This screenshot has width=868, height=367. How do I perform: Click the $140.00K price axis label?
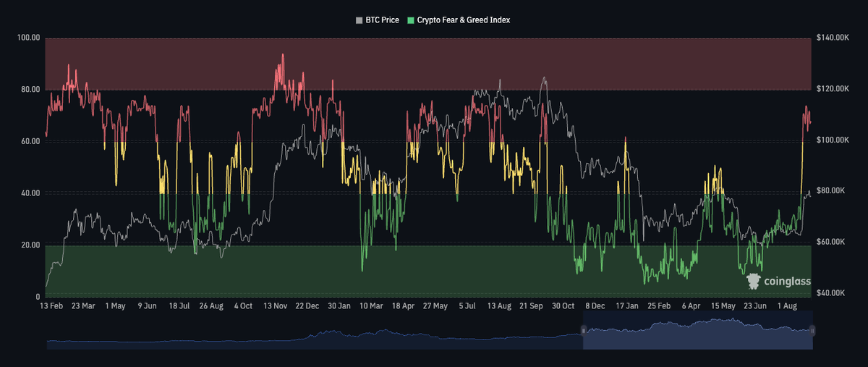833,37
